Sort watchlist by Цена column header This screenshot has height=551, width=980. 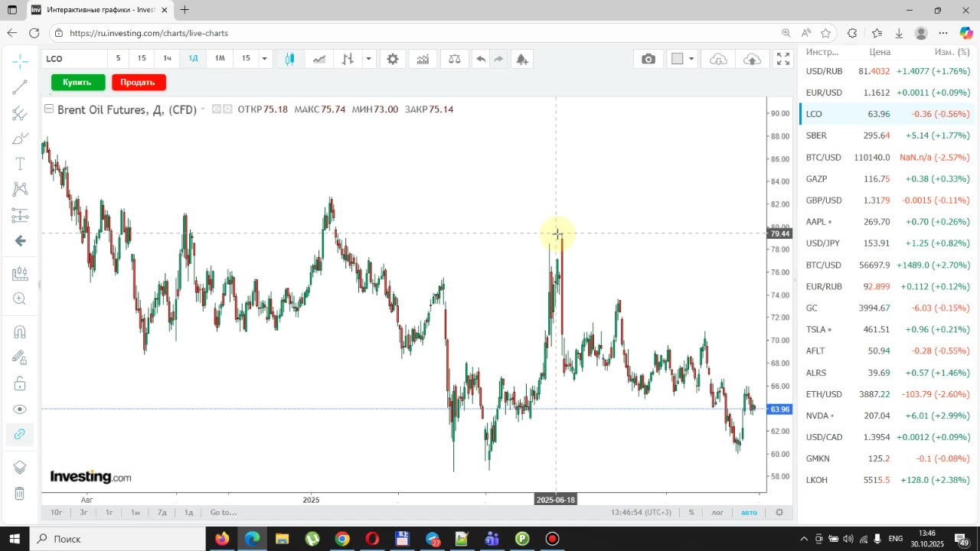click(x=880, y=52)
